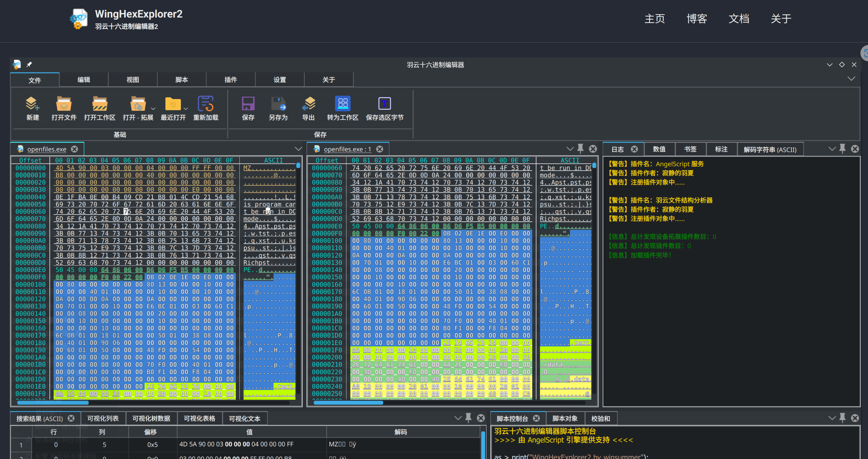Pin the 日志 log panel

click(x=842, y=149)
